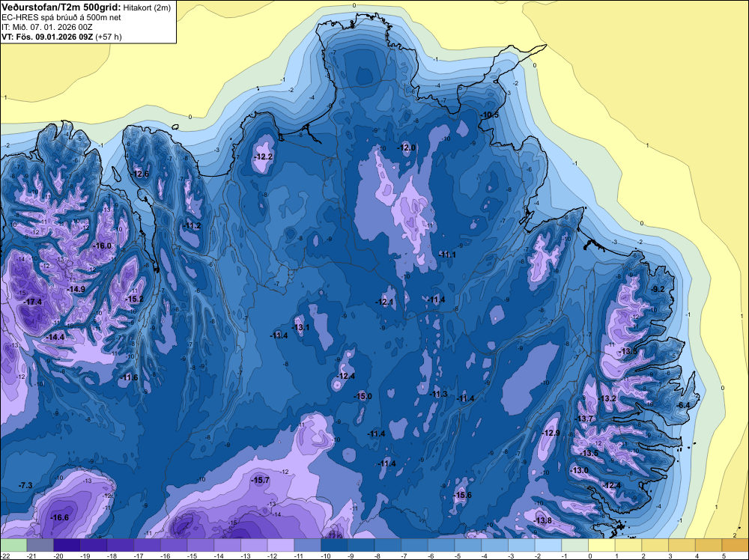Select the gray-blue legend swatch between -21 and -20
Screen dimensions: 749x560
pos(40,545)
